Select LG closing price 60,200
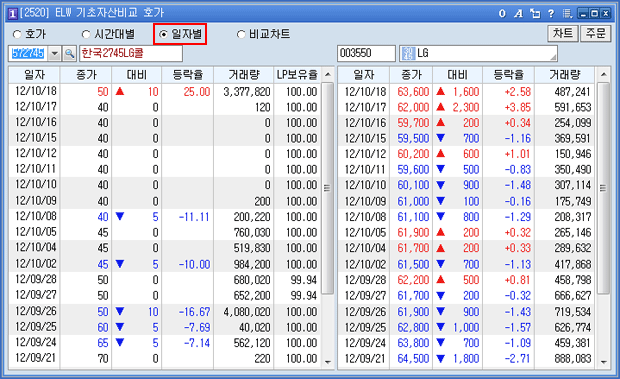The width and height of the screenshot is (620, 379). click(411, 154)
